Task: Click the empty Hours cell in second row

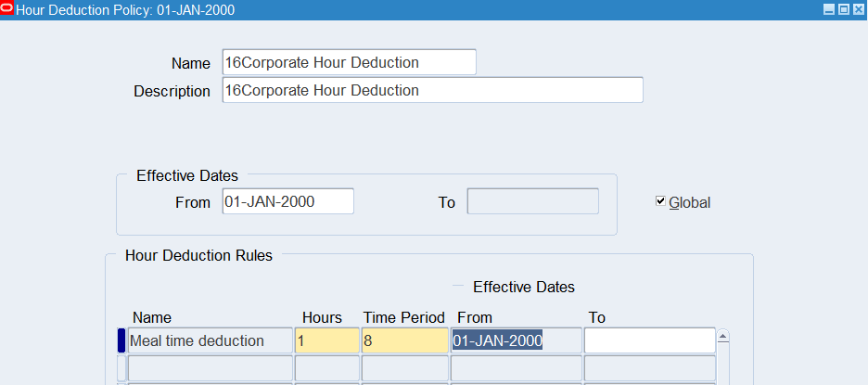Action: [326, 367]
